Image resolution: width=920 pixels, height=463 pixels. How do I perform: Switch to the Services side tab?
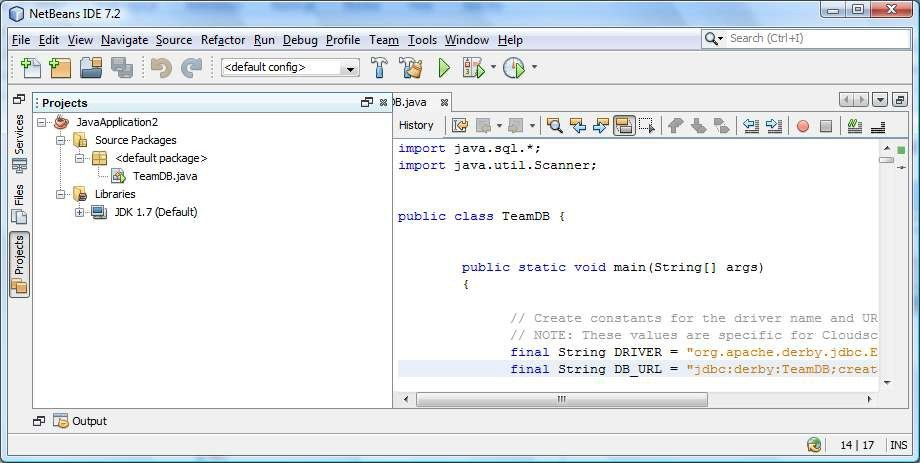tap(19, 133)
